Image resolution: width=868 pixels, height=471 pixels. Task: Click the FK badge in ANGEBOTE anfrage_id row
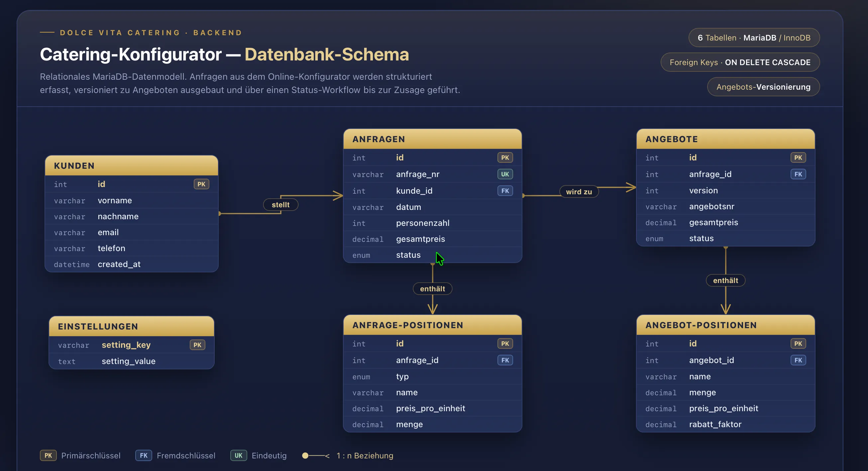coord(798,174)
